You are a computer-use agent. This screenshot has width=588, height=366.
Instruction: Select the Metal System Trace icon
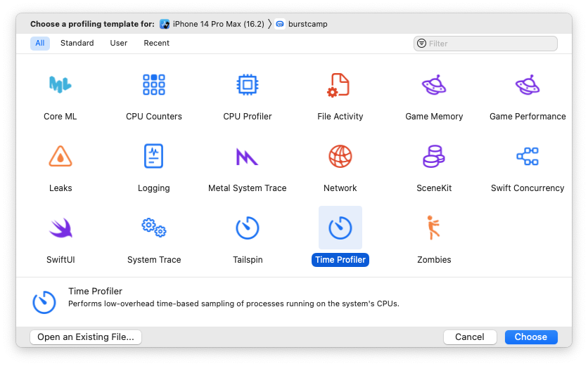tap(247, 157)
